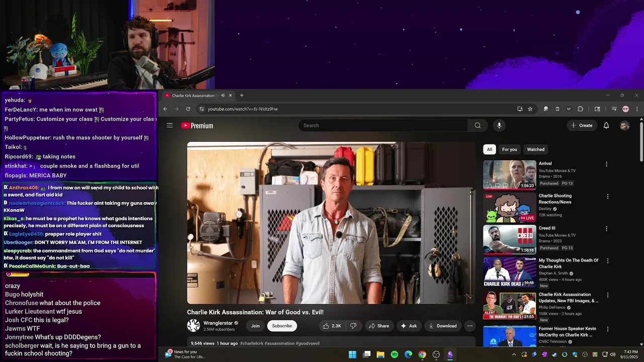The width and height of the screenshot is (644, 362).
Task: Open Spotify from taskbar
Action: click(394, 354)
